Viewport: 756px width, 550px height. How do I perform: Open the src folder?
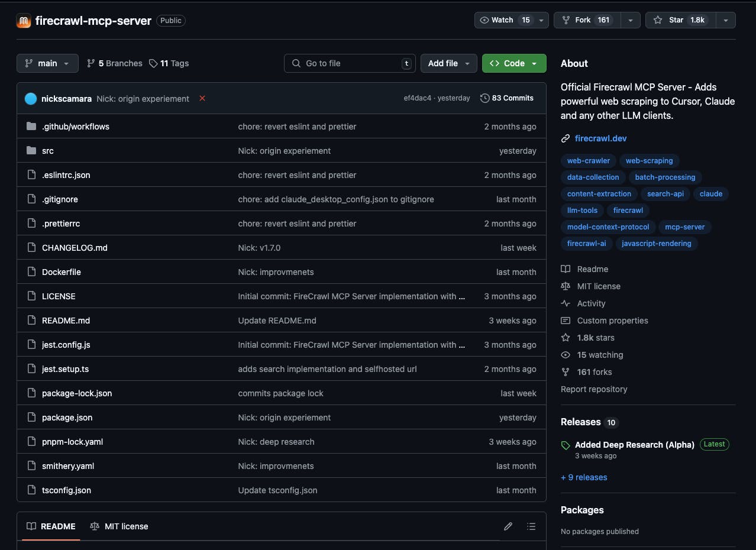[x=48, y=151]
